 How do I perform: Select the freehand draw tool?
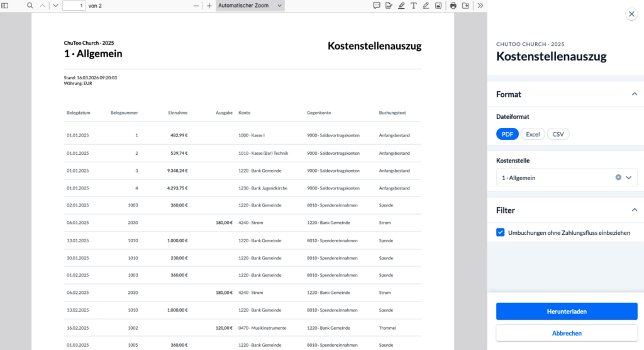(x=426, y=6)
